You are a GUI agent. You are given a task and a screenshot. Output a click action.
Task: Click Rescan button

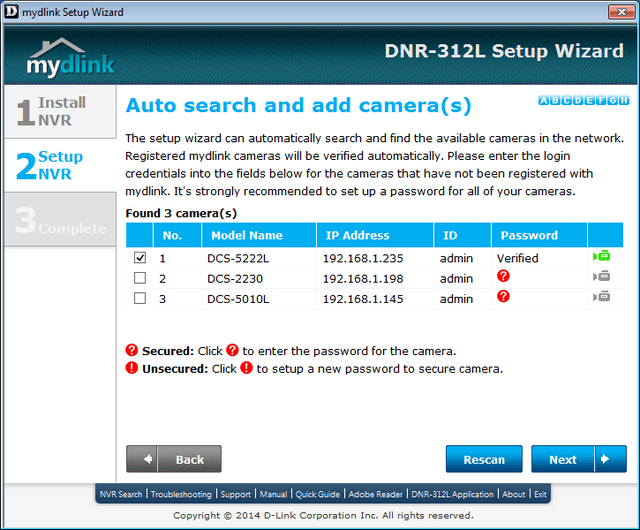click(x=484, y=459)
